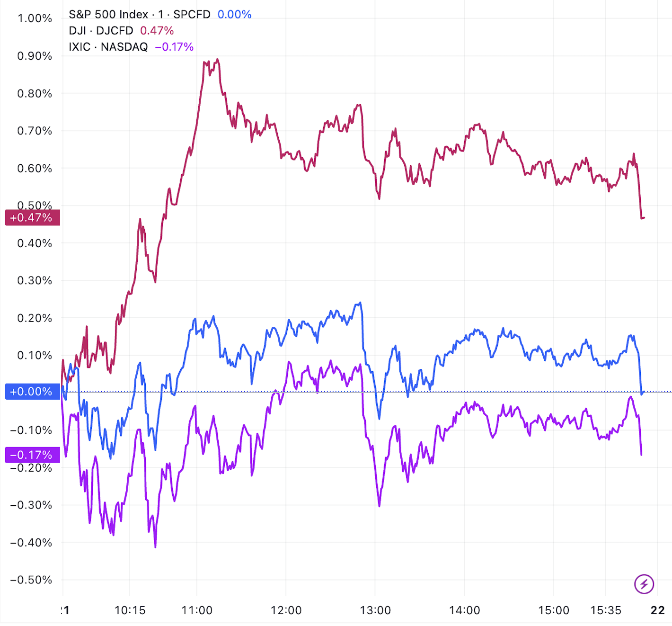Screen dimensions: 672x626
Task: Click the date 22 label on time axis
Action: tap(657, 610)
